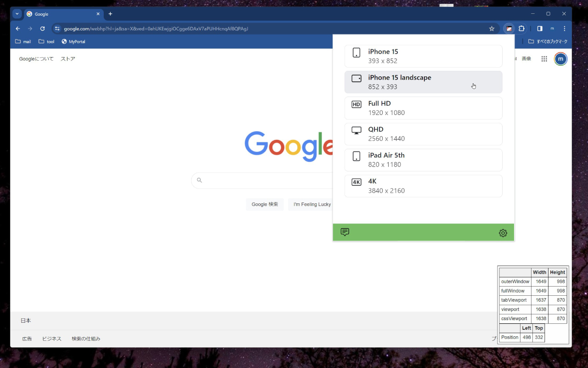Click the magnifier icon in search box
This screenshot has width=588, height=368.
199,180
